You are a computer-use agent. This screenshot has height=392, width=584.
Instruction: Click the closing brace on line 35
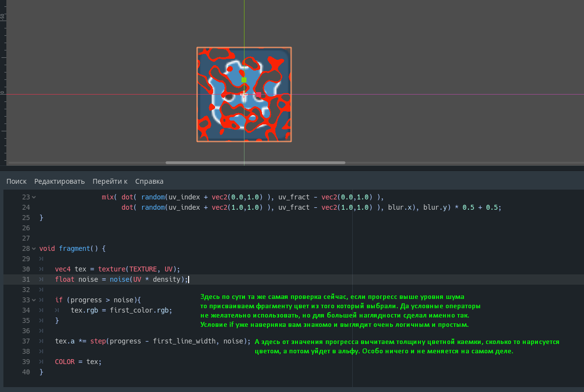coord(57,321)
